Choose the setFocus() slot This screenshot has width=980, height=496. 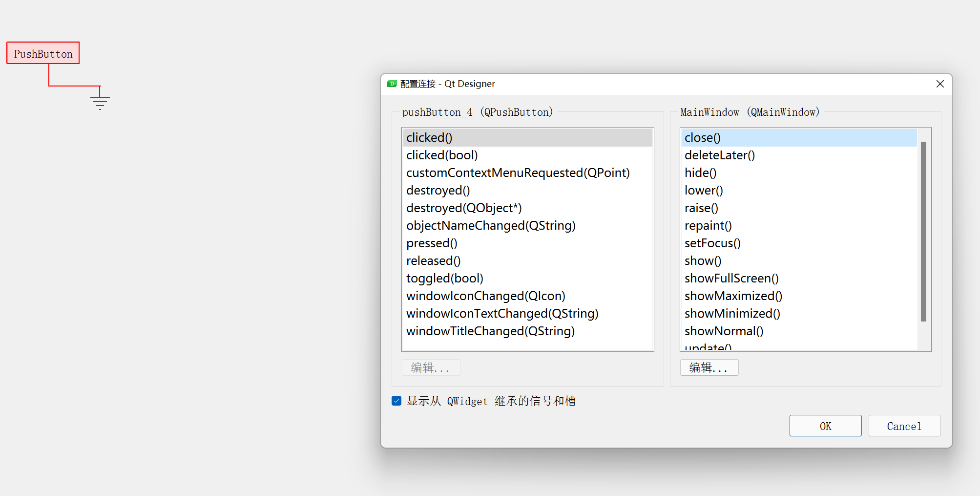coord(712,243)
